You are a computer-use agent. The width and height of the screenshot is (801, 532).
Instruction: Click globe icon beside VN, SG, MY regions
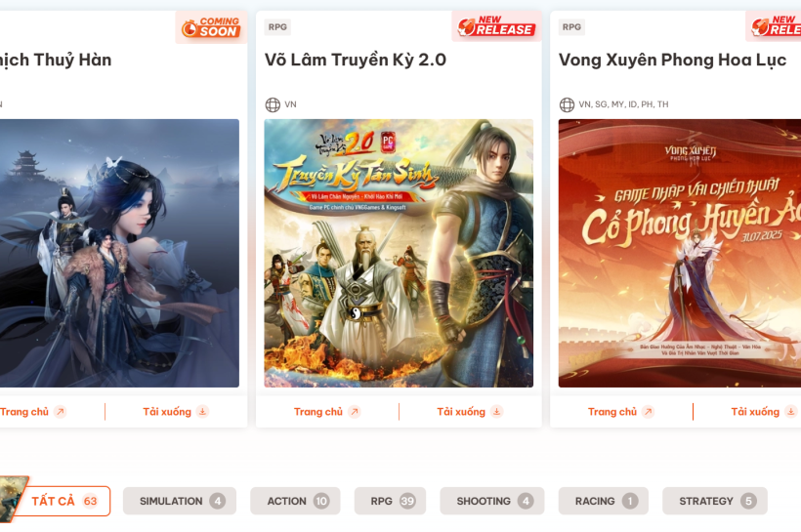click(x=567, y=104)
